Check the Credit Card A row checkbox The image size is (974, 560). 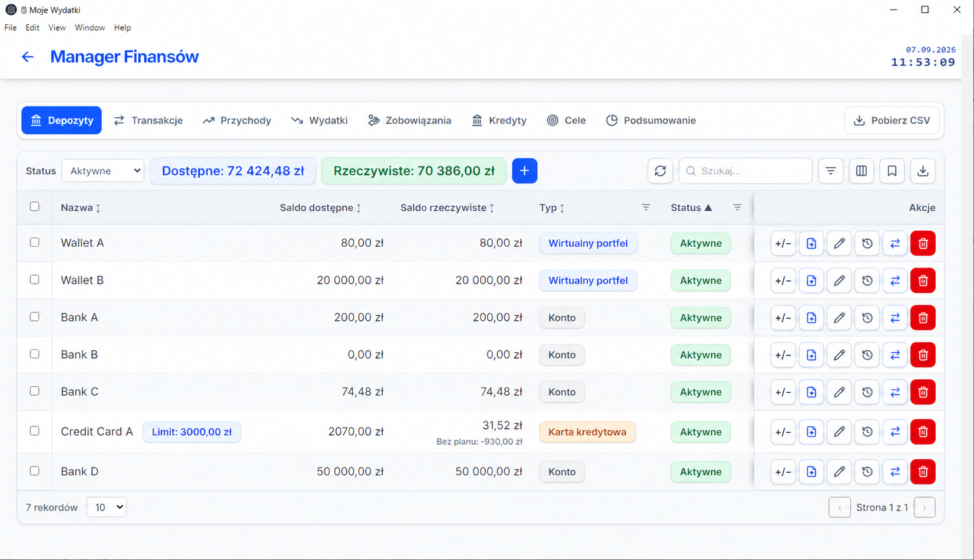[35, 431]
